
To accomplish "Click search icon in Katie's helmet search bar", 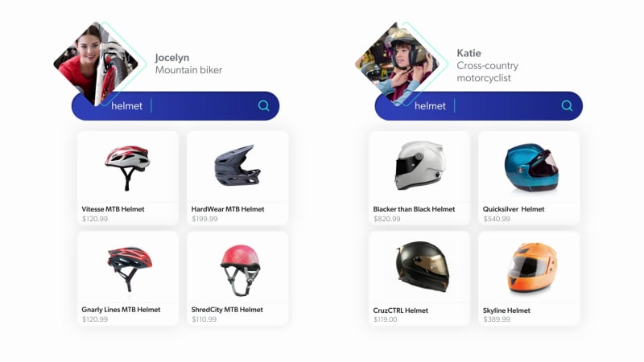I will [x=567, y=106].
